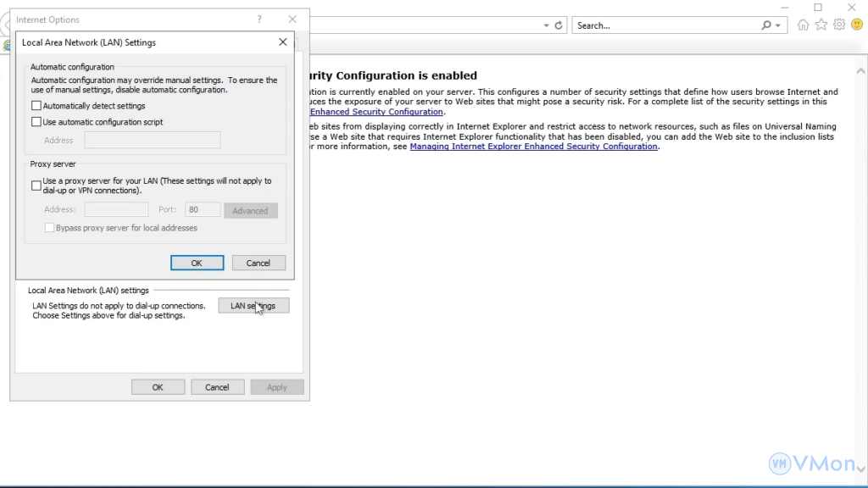Enable Automatically detect settings checkbox

[36, 106]
